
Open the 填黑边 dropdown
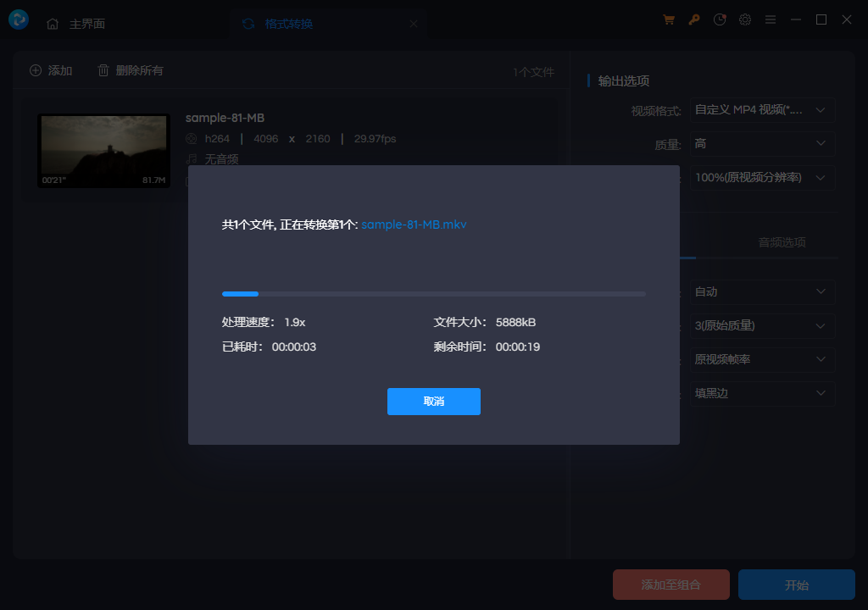click(x=760, y=392)
